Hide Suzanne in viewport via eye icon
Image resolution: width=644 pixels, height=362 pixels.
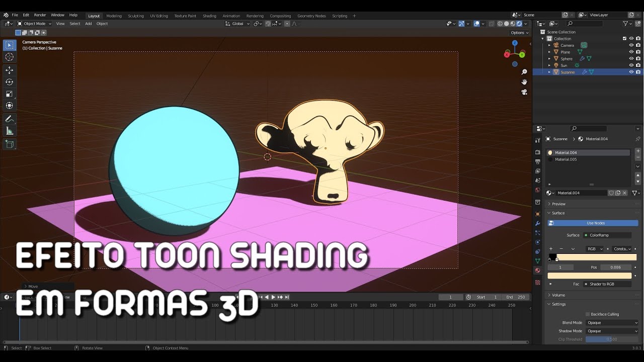pyautogui.click(x=631, y=72)
